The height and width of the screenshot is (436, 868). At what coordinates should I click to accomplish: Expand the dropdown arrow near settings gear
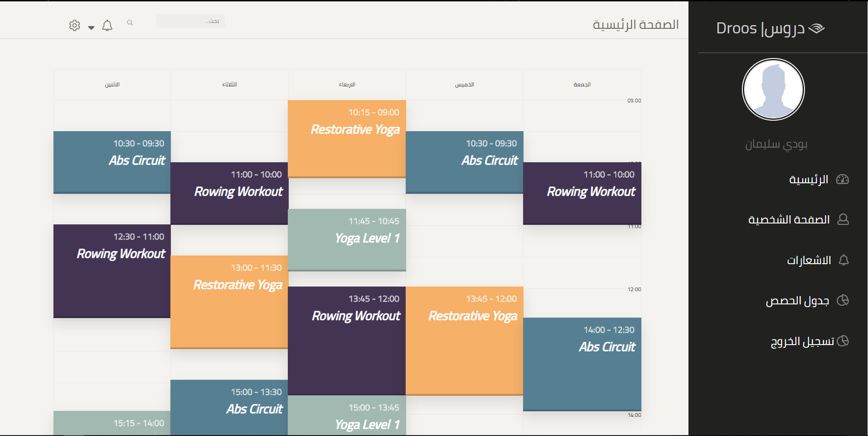click(91, 27)
